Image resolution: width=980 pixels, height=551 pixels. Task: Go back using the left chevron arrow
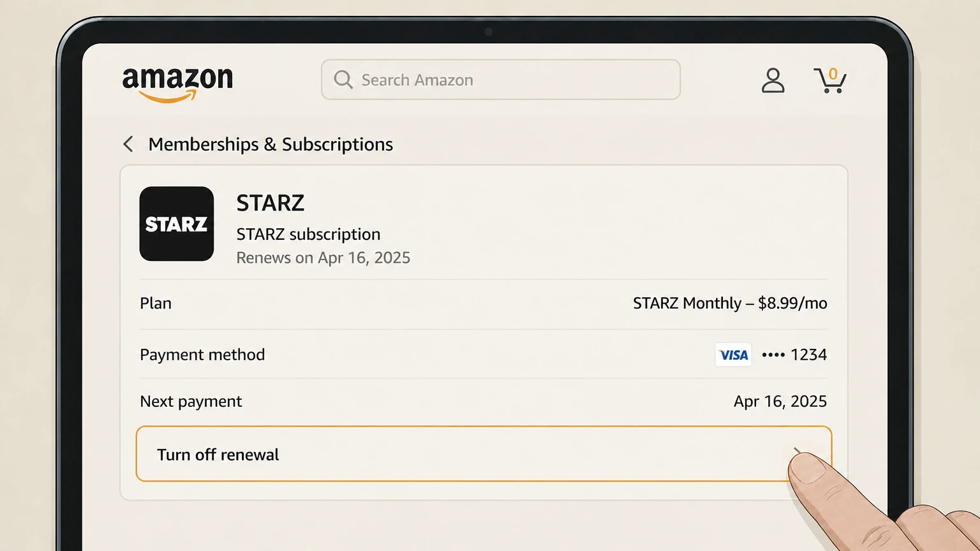(128, 144)
